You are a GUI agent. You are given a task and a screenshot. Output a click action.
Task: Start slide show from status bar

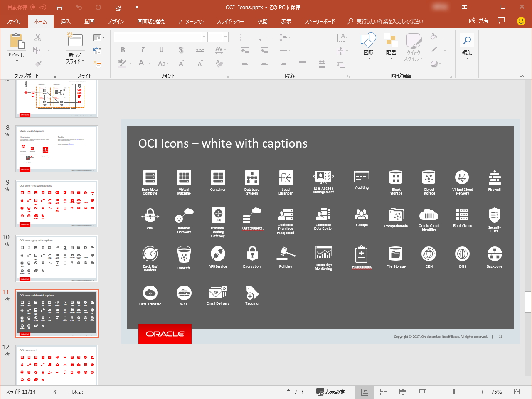[x=422, y=392]
